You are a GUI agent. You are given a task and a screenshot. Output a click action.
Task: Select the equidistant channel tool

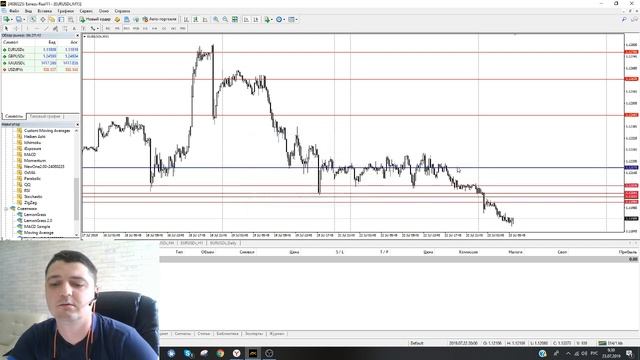pos(56,28)
